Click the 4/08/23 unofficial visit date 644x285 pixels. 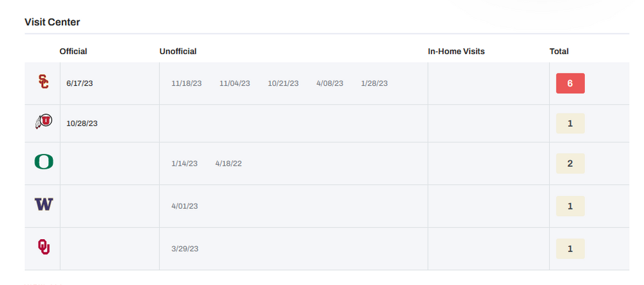point(330,83)
